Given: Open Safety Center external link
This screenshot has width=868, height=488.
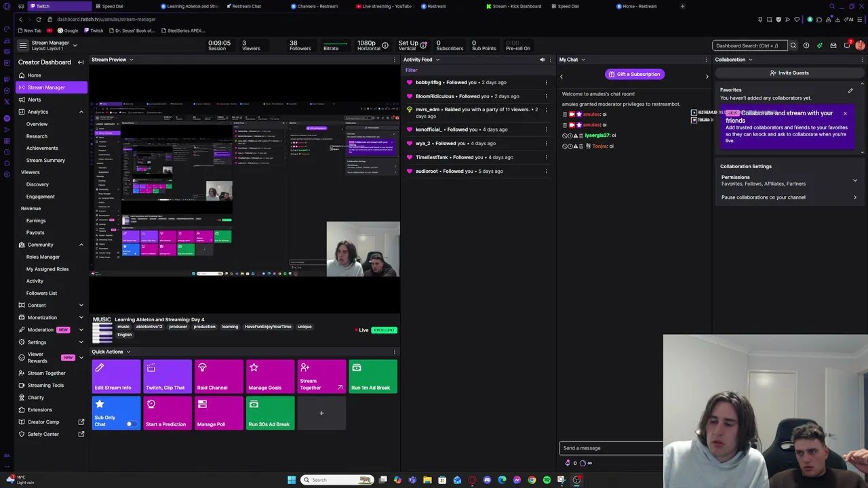Looking at the screenshot, I should point(52,434).
